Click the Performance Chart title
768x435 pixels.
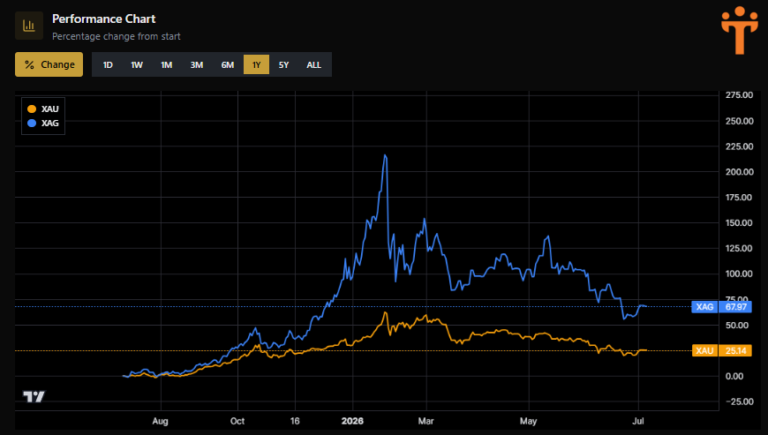coord(104,19)
